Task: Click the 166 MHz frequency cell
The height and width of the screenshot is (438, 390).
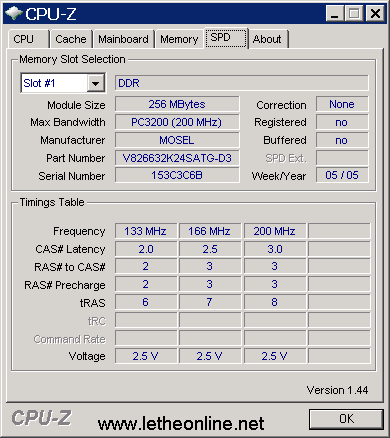Action: pyautogui.click(x=210, y=231)
